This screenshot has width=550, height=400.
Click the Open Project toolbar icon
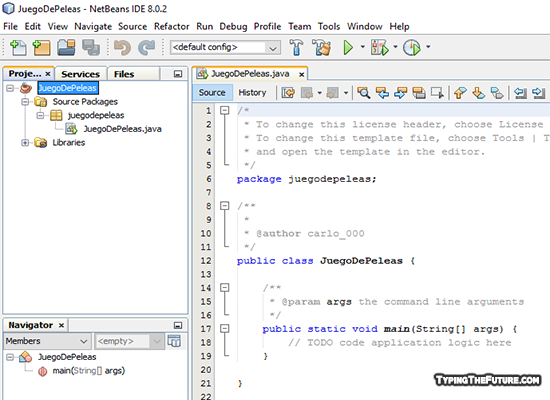66,47
